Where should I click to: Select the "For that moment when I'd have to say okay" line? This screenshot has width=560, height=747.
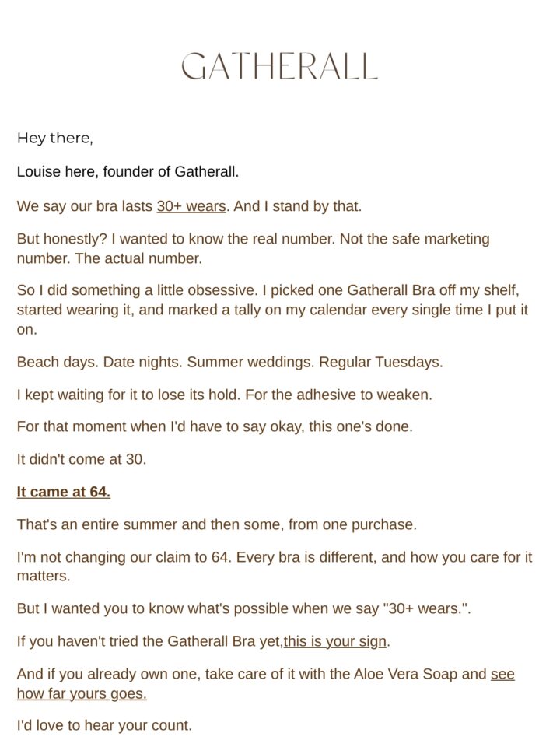tap(215, 426)
